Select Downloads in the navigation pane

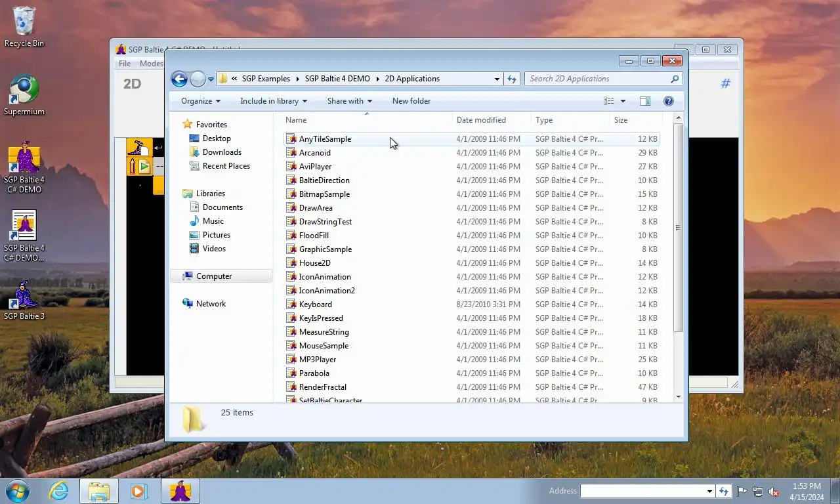[x=222, y=152]
